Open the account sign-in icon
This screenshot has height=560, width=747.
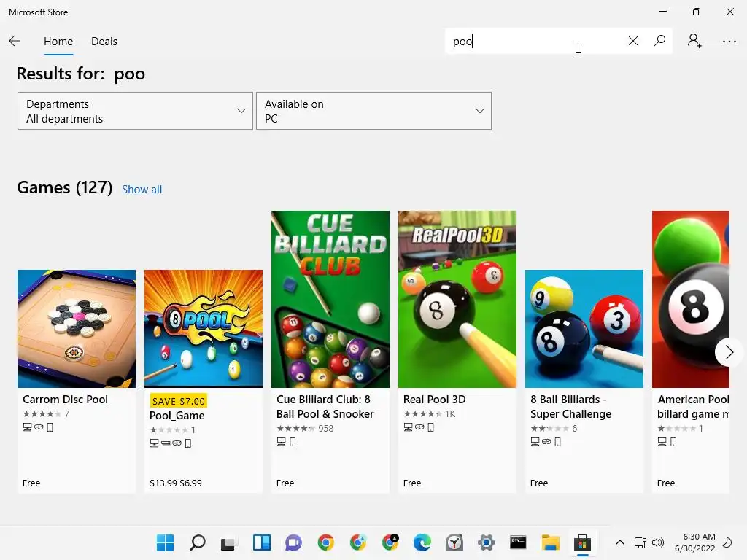click(x=694, y=41)
